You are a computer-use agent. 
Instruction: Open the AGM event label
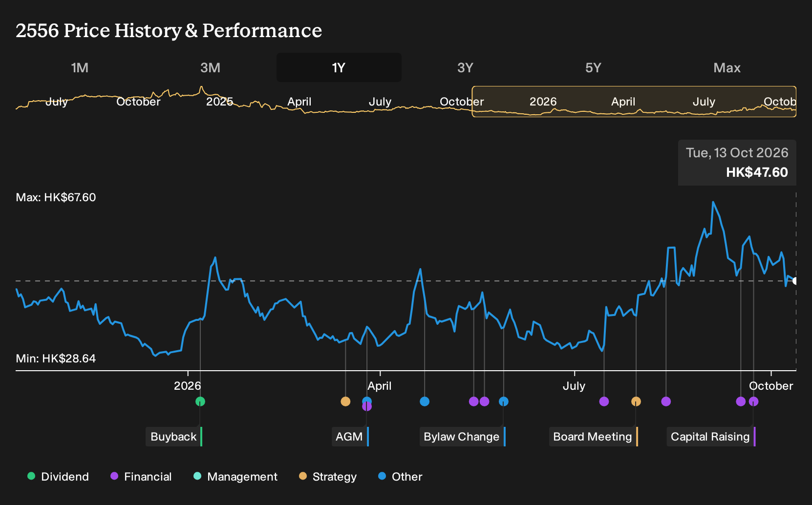coord(350,437)
